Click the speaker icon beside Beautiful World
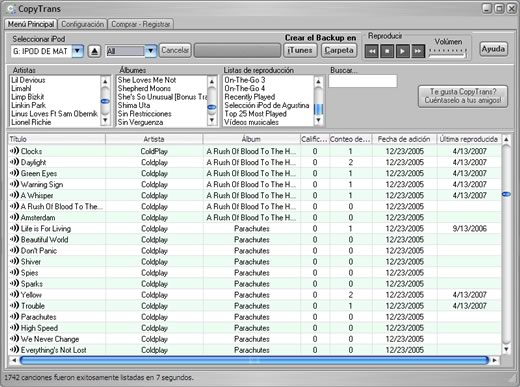This screenshot has height=387, width=520. pos(14,239)
